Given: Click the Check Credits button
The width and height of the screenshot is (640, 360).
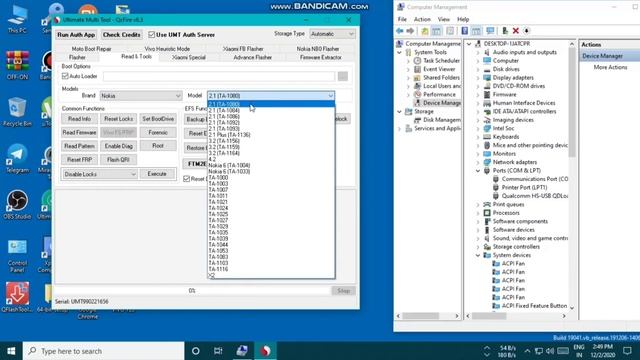Looking at the screenshot, I should [x=122, y=35].
